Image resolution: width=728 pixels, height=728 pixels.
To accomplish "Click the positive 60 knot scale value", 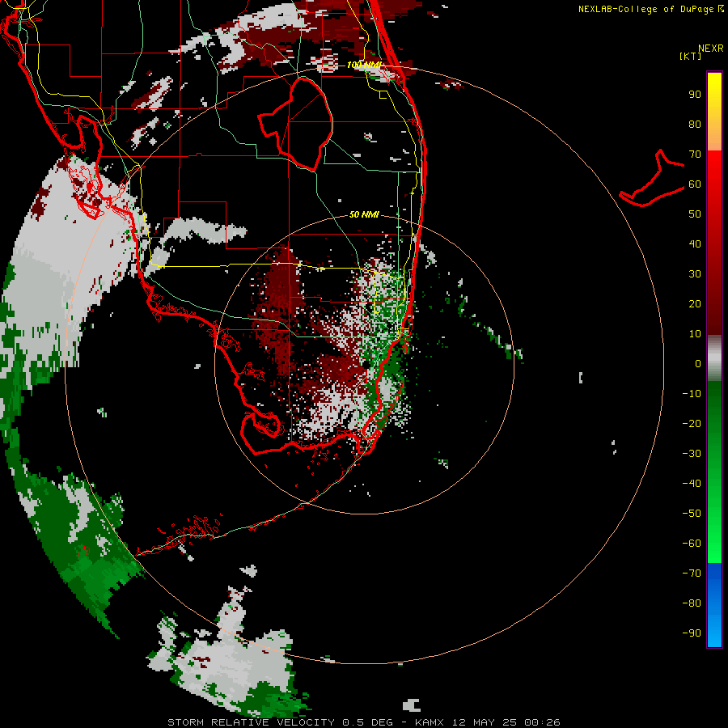I will (x=695, y=184).
